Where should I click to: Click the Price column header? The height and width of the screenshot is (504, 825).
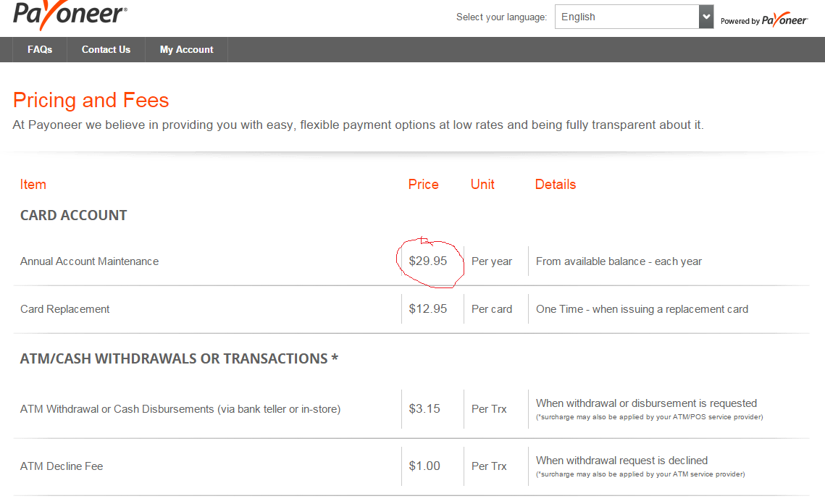424,185
